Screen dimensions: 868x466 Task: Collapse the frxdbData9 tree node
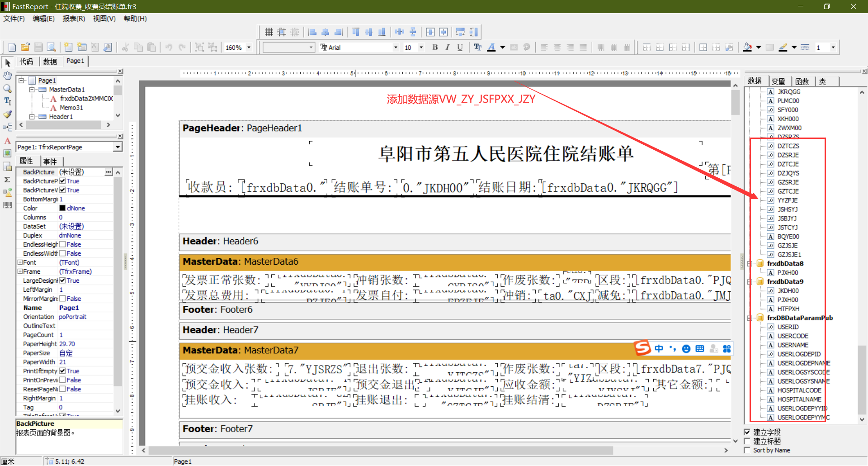click(750, 282)
